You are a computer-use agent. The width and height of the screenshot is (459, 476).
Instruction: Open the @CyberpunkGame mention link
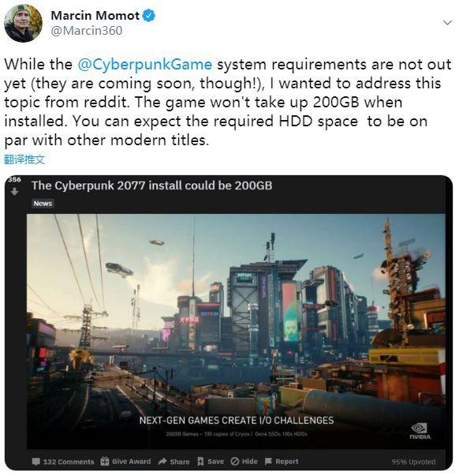(144, 65)
